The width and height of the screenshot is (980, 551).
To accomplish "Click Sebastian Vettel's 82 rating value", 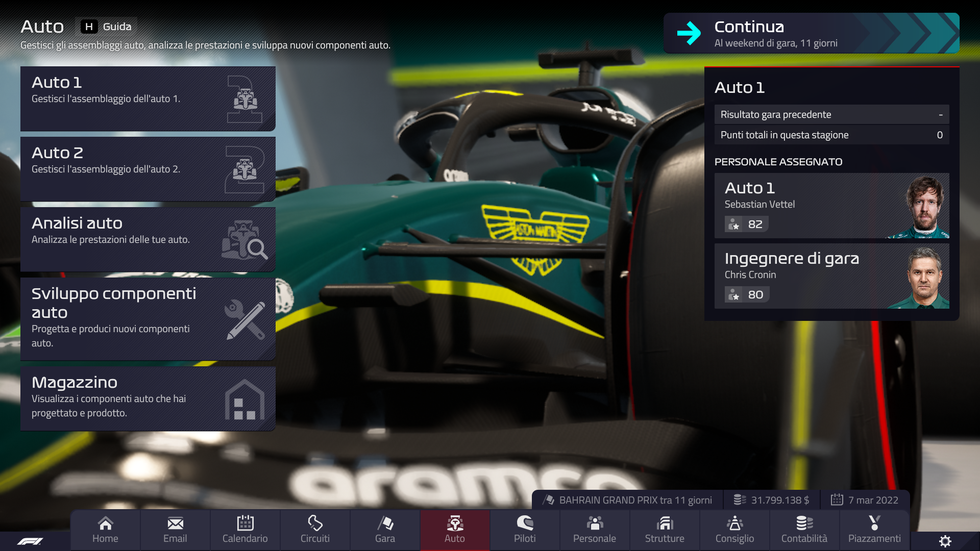I will pos(755,224).
